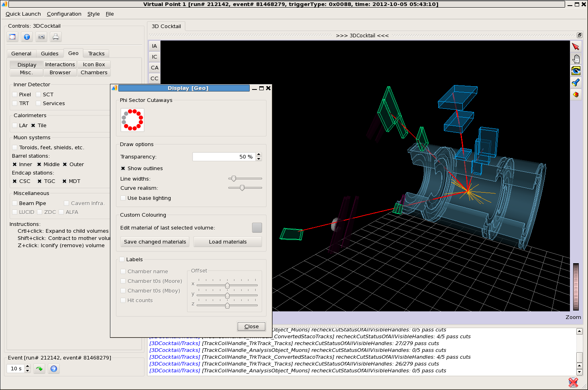Uncheck Show outlines option

(x=123, y=169)
